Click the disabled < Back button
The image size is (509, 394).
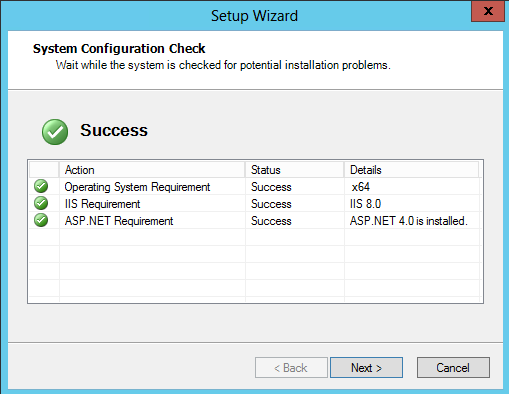pyautogui.click(x=291, y=368)
